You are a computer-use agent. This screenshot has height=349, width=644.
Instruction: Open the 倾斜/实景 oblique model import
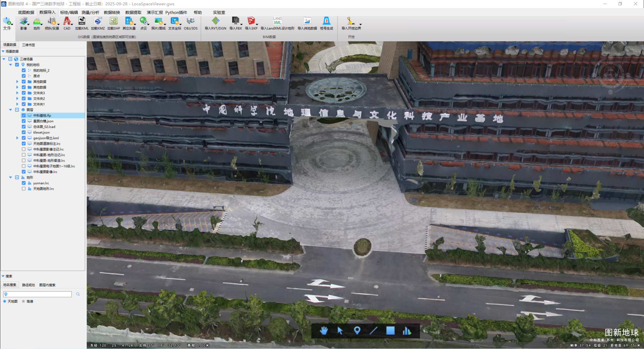coord(52,23)
